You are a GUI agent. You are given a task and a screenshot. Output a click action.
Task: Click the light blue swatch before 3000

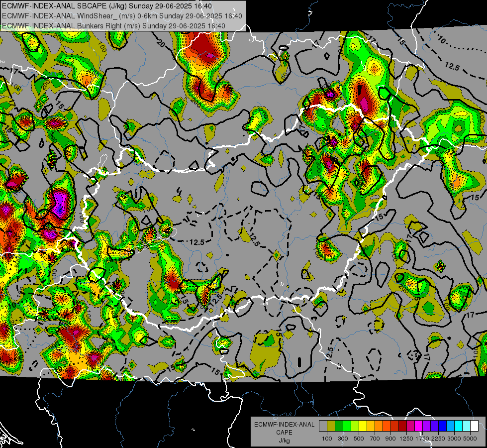point(451,426)
